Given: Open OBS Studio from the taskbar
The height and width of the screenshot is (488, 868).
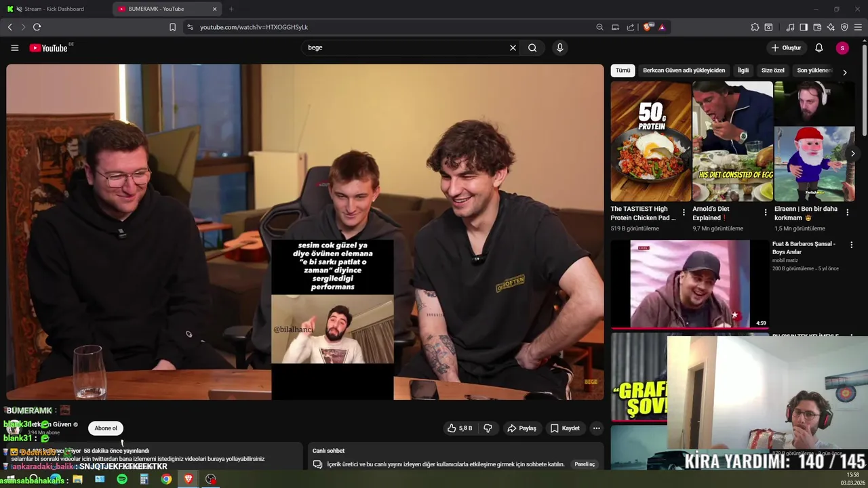Looking at the screenshot, I should pos(211,479).
